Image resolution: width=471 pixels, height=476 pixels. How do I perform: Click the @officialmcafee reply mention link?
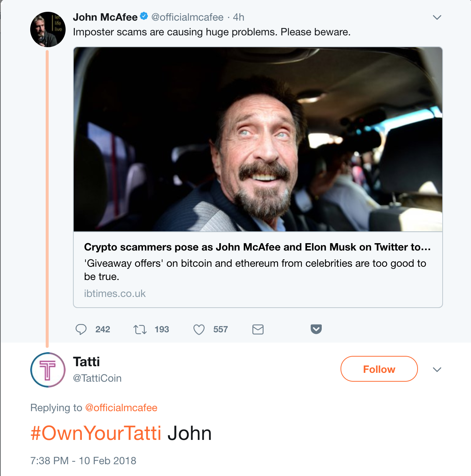pos(121,408)
